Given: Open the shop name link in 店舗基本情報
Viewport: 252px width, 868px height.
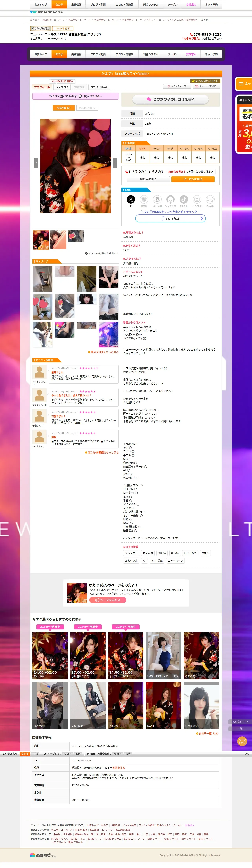Looking at the screenshot, I should click(95, 746).
